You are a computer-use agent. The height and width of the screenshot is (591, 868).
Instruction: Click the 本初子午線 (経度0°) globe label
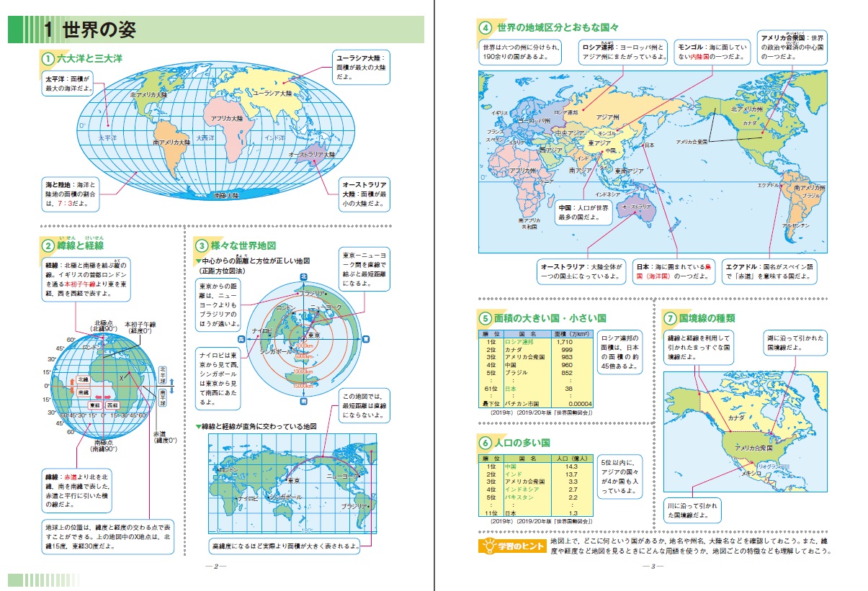(140, 328)
